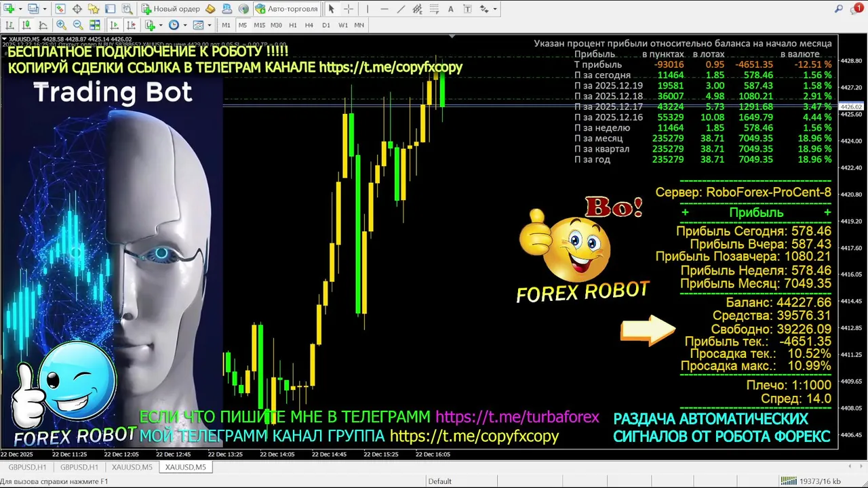This screenshot has height=488, width=868.
Task: Select the equidistant channel tool
Action: pyautogui.click(x=418, y=9)
